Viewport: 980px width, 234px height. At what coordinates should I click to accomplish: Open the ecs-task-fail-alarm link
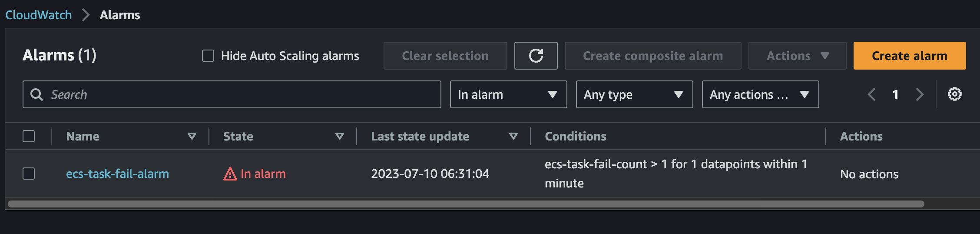point(117,174)
